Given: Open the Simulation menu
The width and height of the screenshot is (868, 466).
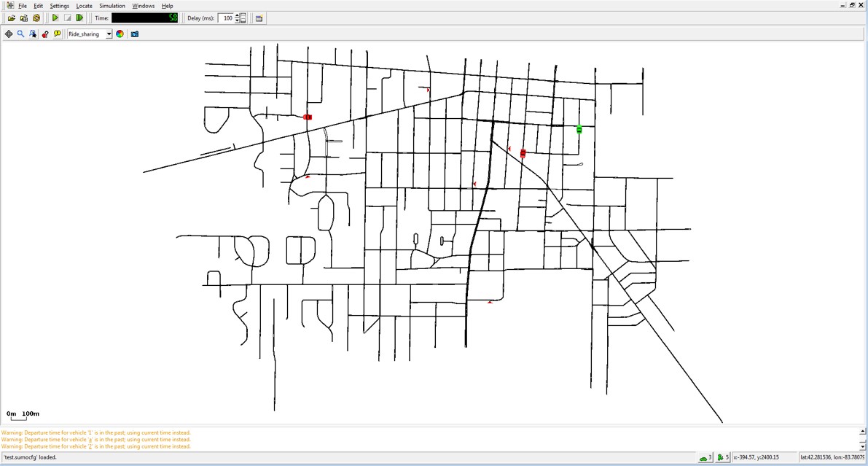Looking at the screenshot, I should click(x=112, y=6).
